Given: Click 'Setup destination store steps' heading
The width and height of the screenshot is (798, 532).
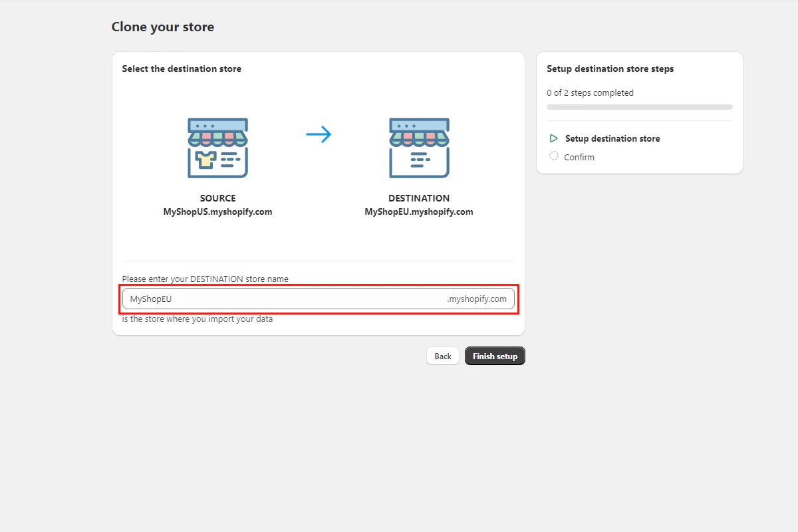Looking at the screenshot, I should 610,68.
